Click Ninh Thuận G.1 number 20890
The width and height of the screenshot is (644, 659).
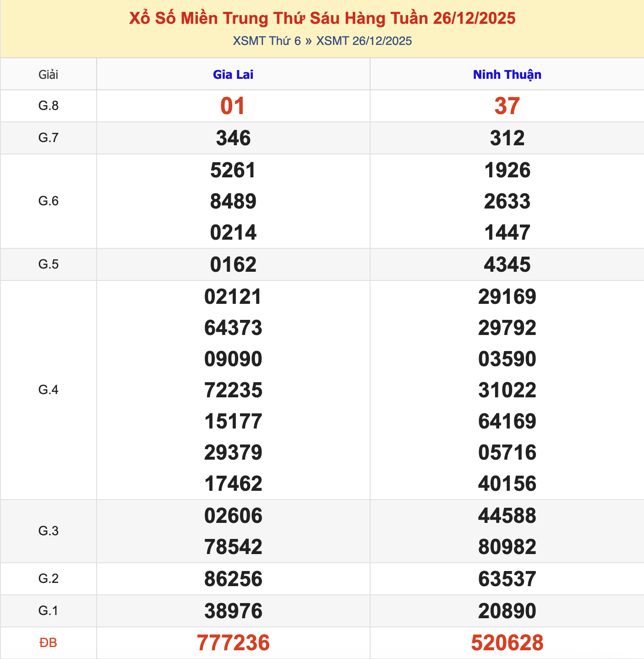pyautogui.click(x=507, y=610)
